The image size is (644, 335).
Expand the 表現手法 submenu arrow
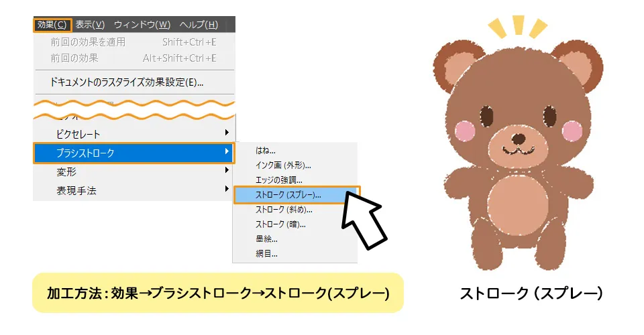tap(227, 189)
